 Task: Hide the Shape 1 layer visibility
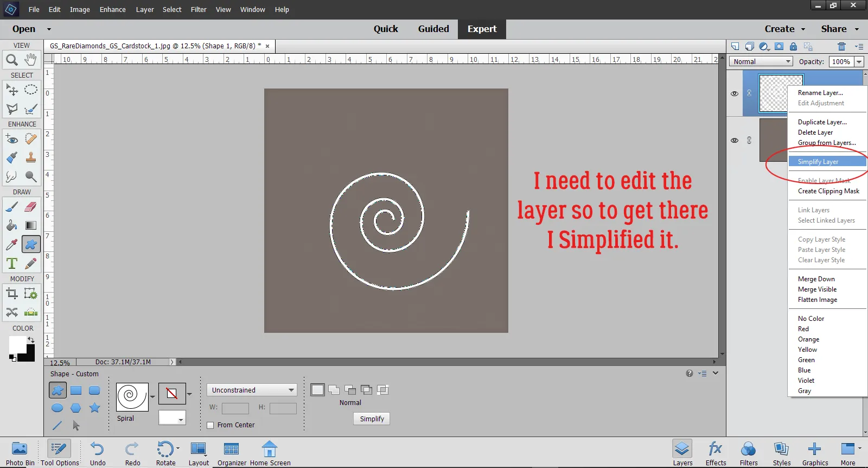click(x=735, y=93)
